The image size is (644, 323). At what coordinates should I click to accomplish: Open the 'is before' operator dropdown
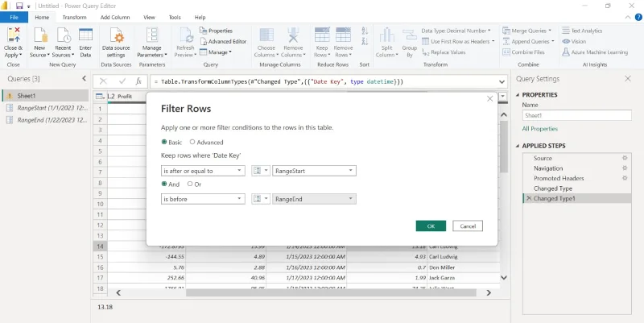click(x=203, y=199)
